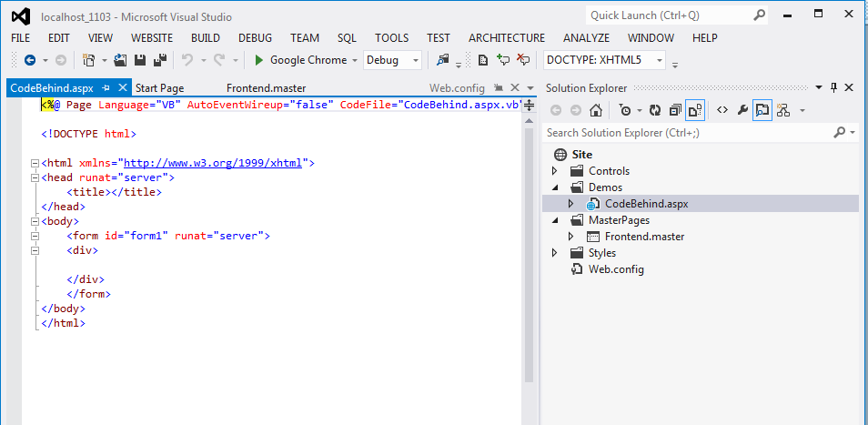Open the DOCTYPE: XHTML5 dropdown
The height and width of the screenshot is (425, 868).
659,60
